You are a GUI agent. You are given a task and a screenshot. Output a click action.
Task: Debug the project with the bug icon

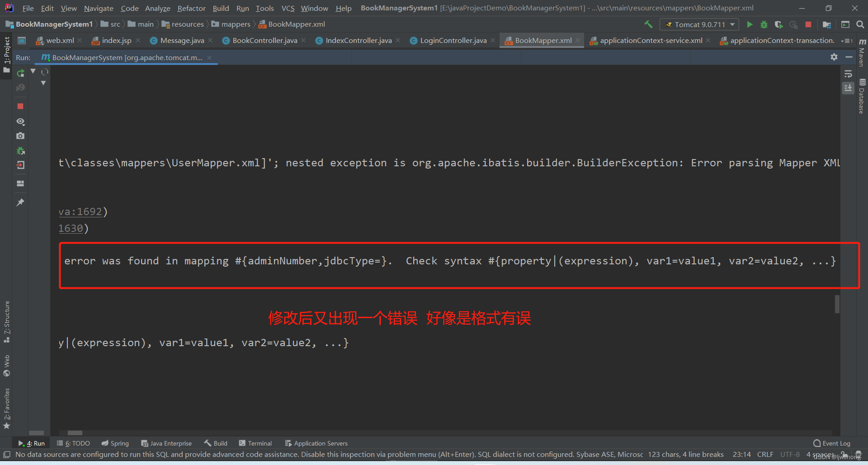pyautogui.click(x=764, y=24)
